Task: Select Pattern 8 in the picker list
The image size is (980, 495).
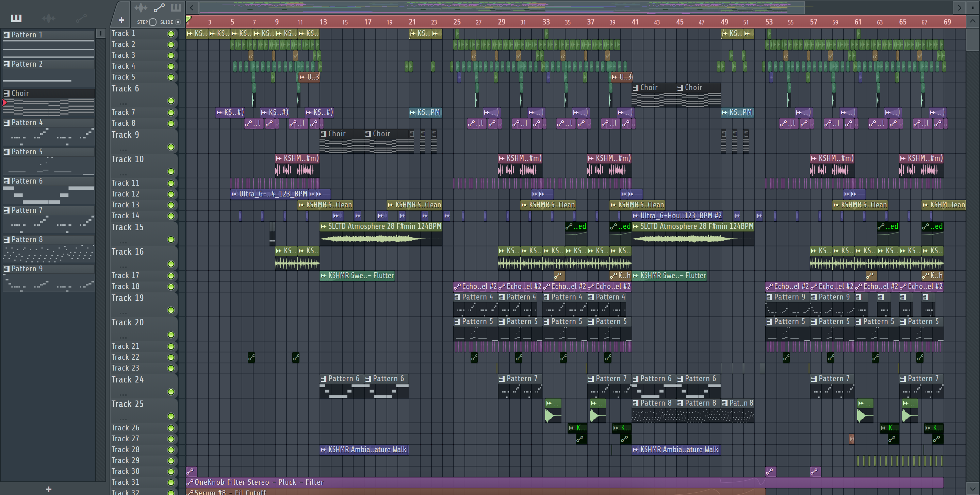Action: [x=49, y=240]
